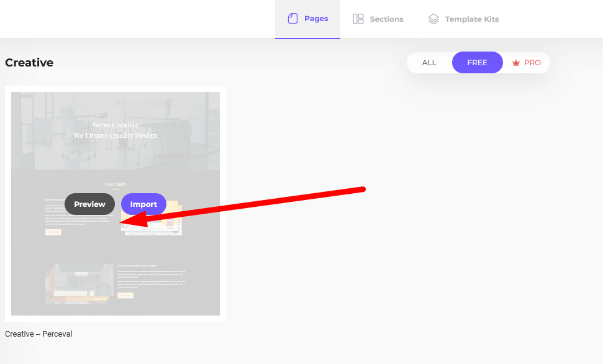The height and width of the screenshot is (364, 603).
Task: Click the Pages document icon
Action: pos(292,19)
